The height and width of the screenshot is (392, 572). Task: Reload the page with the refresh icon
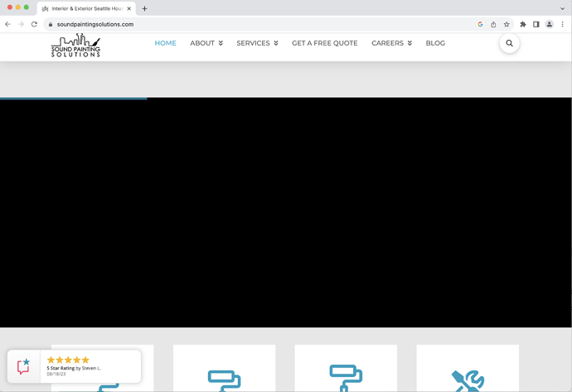coord(34,24)
